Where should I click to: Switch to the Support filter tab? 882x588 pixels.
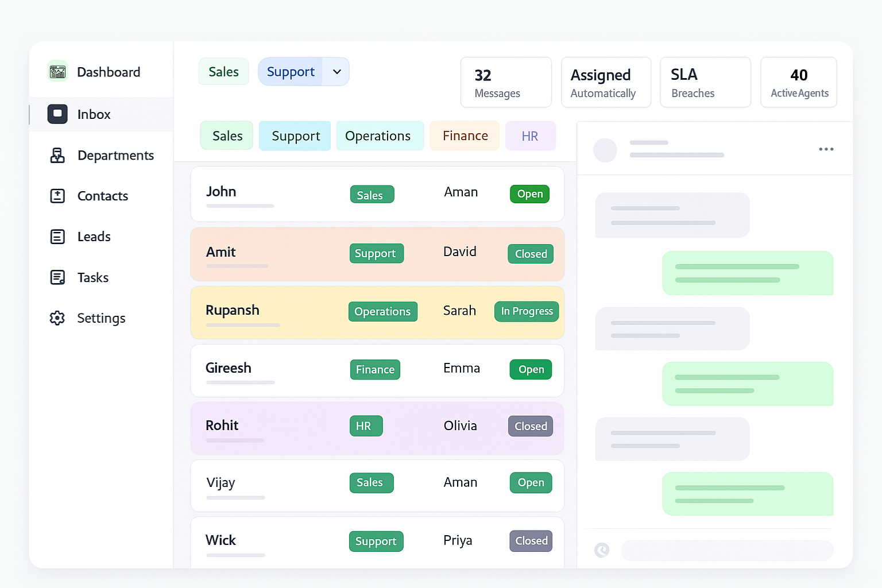(x=295, y=136)
